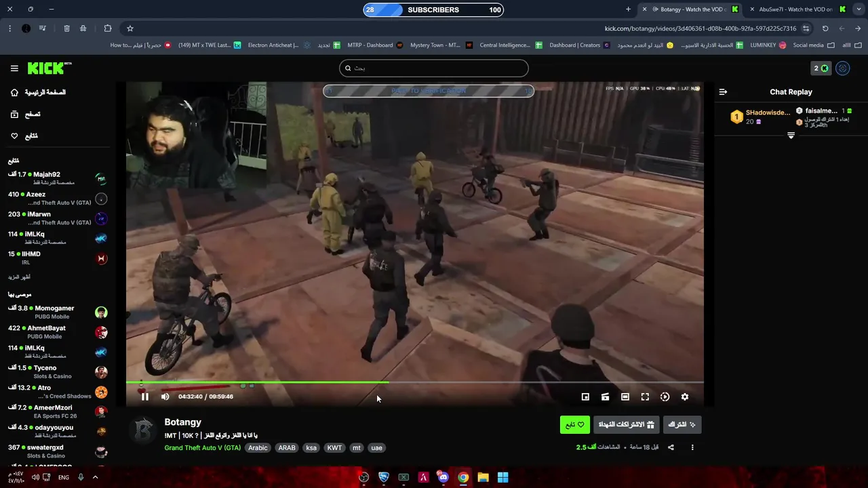Open browser extensions puzzle icon
This screenshot has height=488, width=868.
pyautogui.click(x=108, y=28)
